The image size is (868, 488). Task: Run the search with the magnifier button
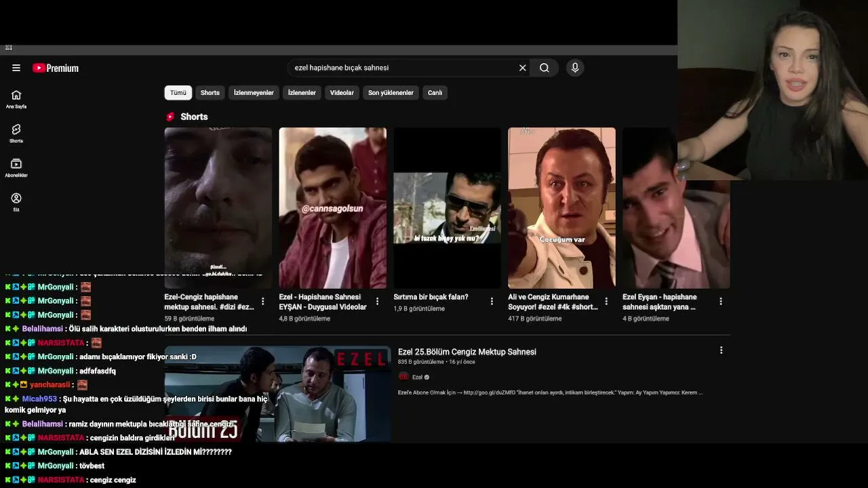[545, 68]
